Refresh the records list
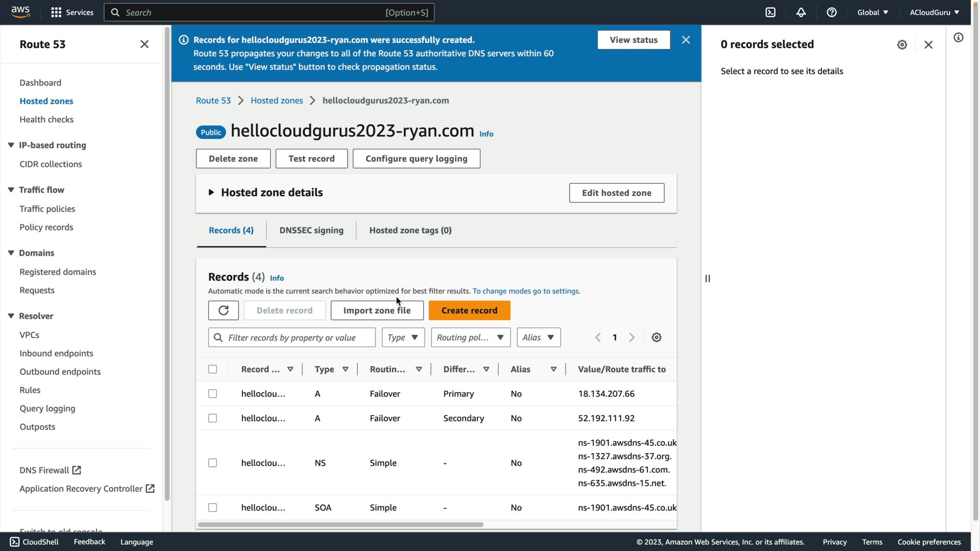The image size is (980, 551). [x=223, y=310]
